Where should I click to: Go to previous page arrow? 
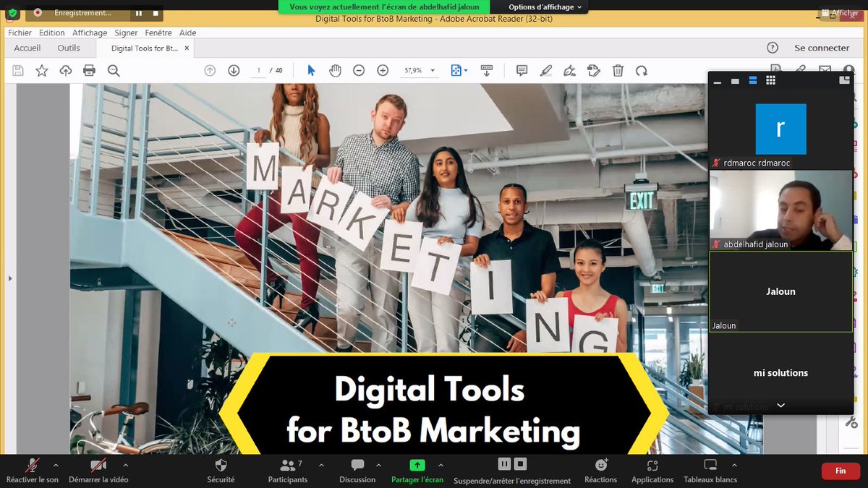click(210, 70)
